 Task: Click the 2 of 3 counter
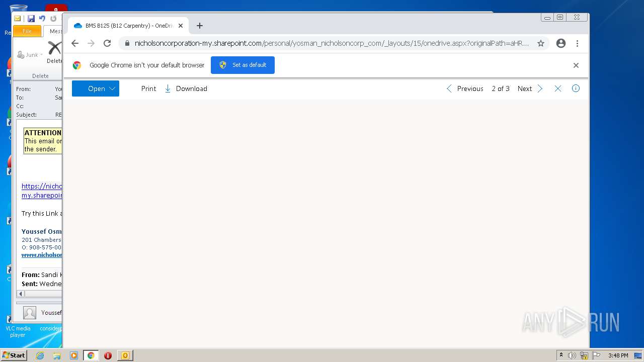[501, 88]
